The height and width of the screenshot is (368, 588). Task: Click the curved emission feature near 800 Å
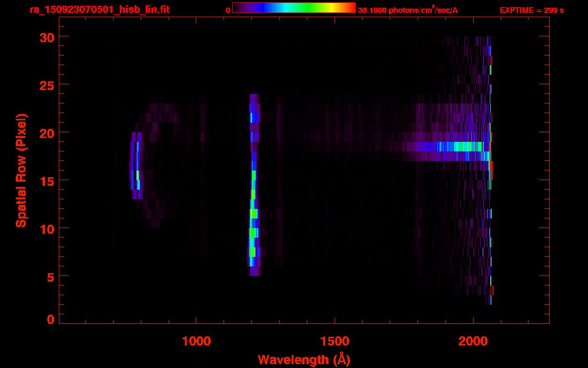137,165
